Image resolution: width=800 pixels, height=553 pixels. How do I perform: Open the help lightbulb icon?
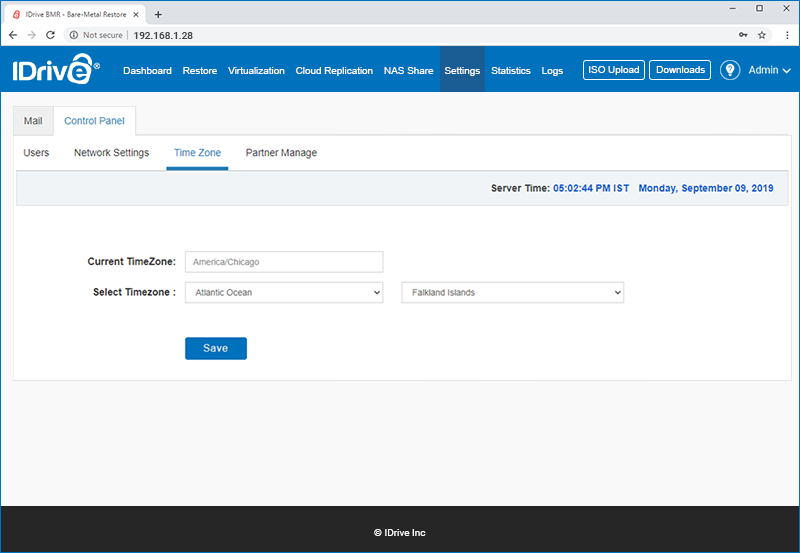730,70
